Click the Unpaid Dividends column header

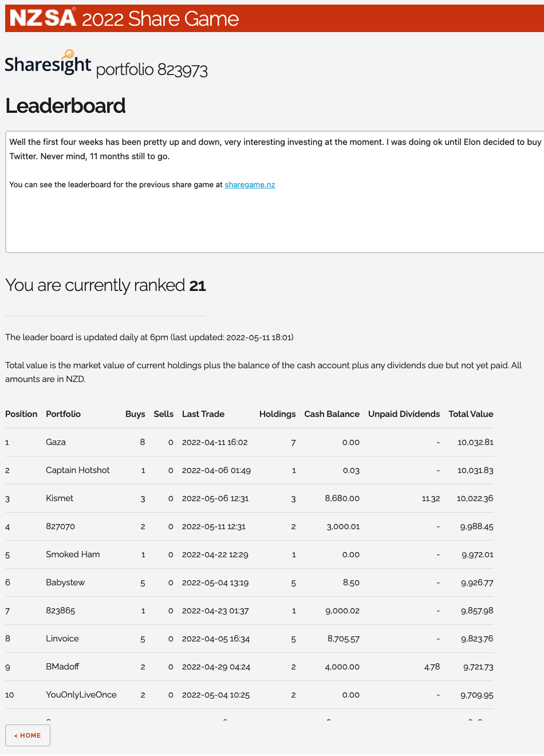coord(404,414)
